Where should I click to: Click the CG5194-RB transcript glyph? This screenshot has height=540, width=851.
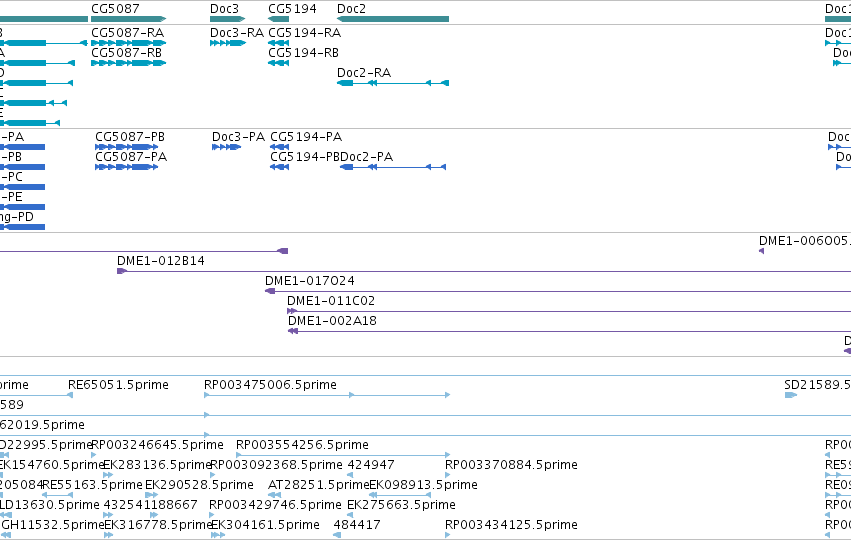pyautogui.click(x=278, y=63)
